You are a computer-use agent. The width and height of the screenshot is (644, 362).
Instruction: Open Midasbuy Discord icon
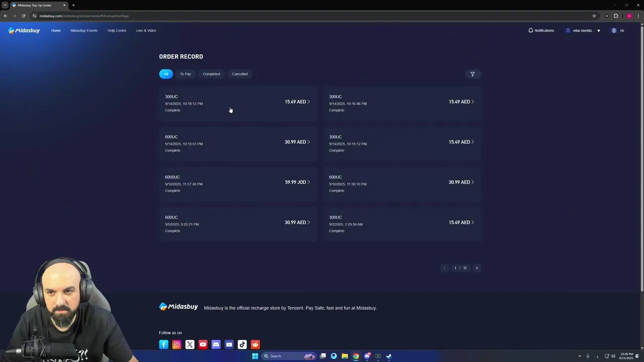point(216,344)
